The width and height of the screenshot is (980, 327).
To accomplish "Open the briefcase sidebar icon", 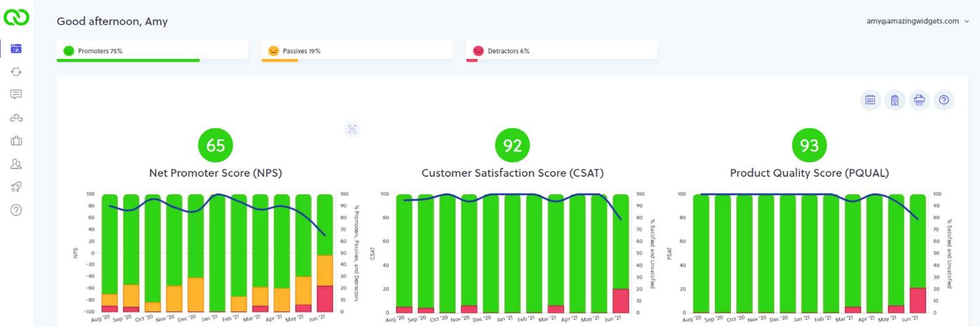I will [x=16, y=141].
